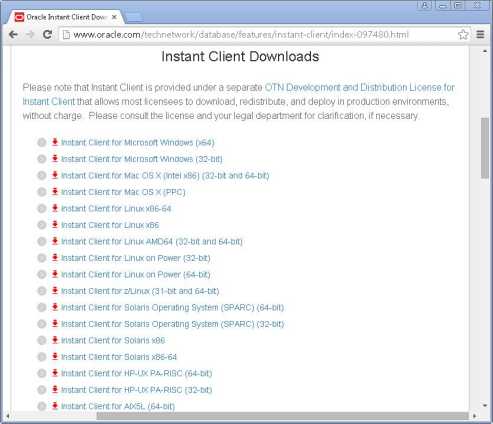Open Instant Client for Linux on Power (32-bit) link

pyautogui.click(x=136, y=258)
